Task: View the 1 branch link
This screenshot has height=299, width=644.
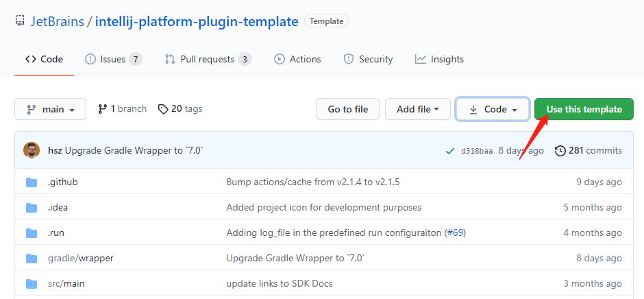Action: (122, 109)
